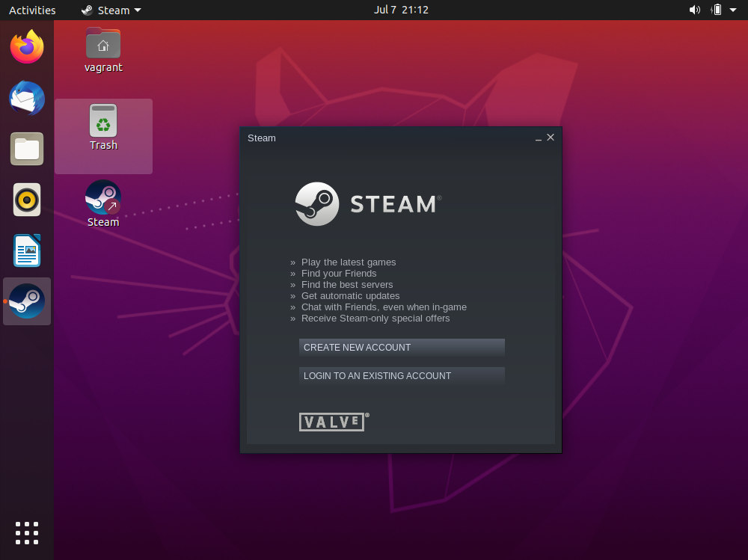Click the Steam icon in the dock

pos(26,301)
